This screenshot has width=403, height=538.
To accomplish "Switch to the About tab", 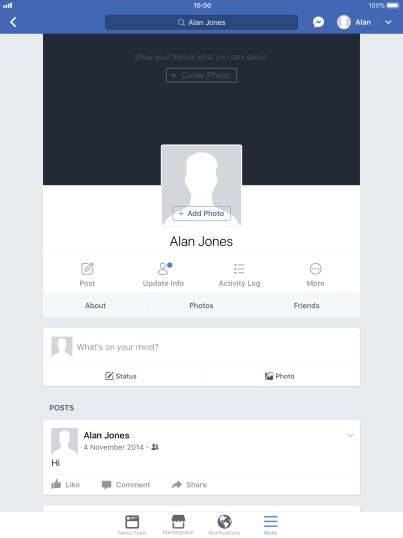I will (x=95, y=305).
